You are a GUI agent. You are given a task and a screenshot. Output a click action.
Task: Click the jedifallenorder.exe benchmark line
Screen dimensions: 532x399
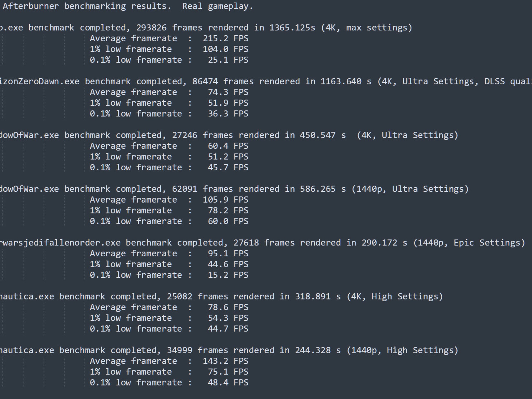[x=263, y=243]
